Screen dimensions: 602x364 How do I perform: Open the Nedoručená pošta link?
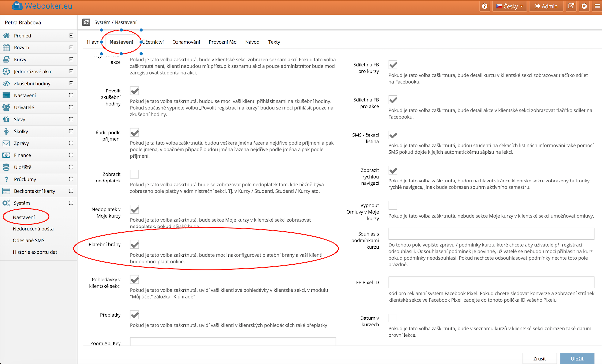click(x=33, y=229)
